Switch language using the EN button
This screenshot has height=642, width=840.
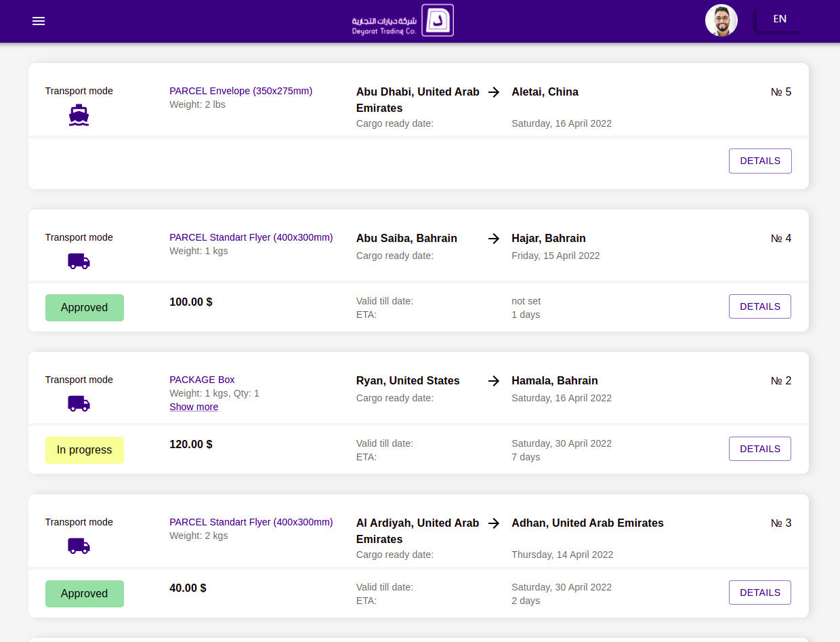(x=779, y=19)
